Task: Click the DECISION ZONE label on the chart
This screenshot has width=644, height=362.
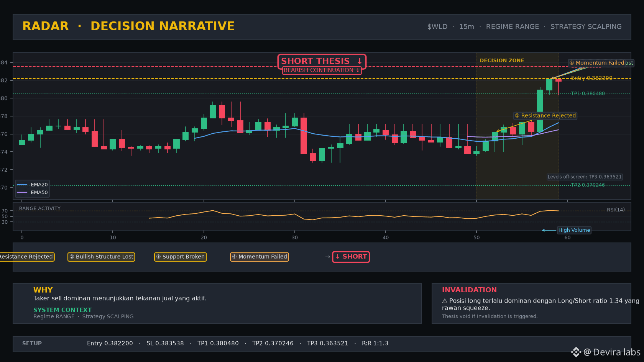Action: click(x=502, y=61)
